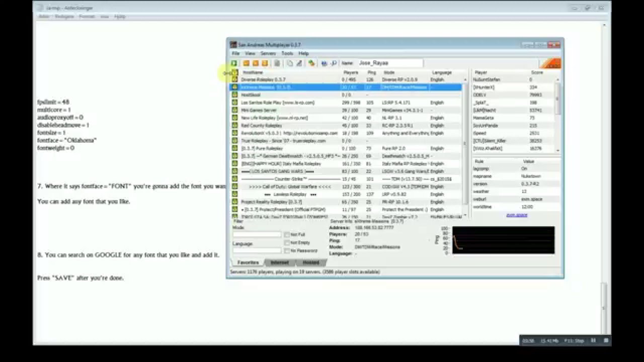The height and width of the screenshot is (362, 644).
Task: Select the ProtectPresident server row
Action: click(346, 209)
